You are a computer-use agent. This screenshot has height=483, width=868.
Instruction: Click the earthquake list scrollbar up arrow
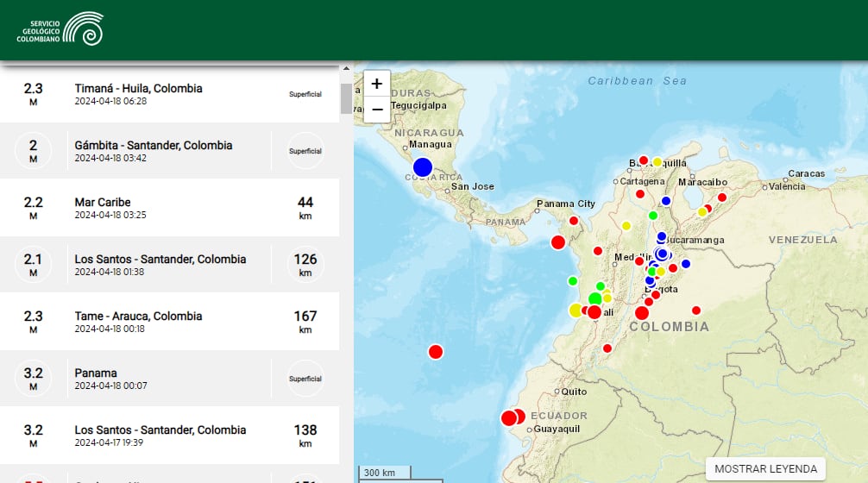[347, 69]
